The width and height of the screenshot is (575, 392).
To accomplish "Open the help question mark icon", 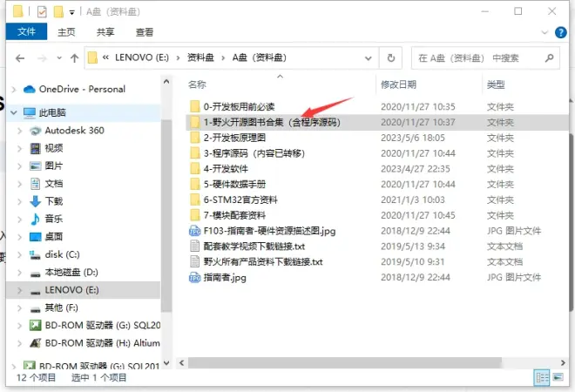I will click(561, 32).
